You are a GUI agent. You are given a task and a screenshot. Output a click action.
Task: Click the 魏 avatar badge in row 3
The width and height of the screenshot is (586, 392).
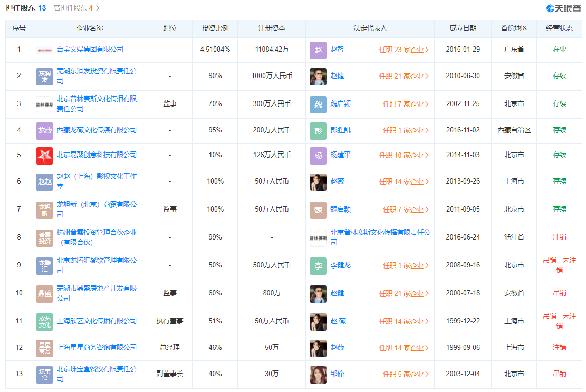point(318,104)
